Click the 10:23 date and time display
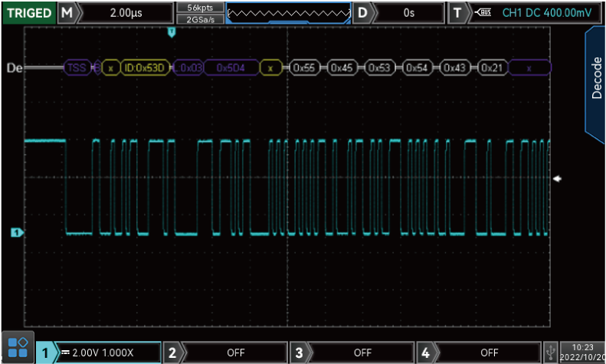The image size is (606, 364). 583,353
